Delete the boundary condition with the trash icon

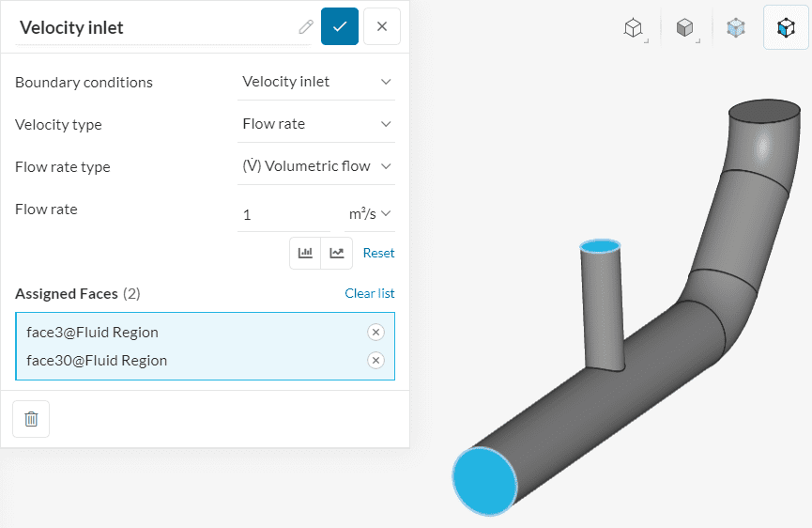31,419
